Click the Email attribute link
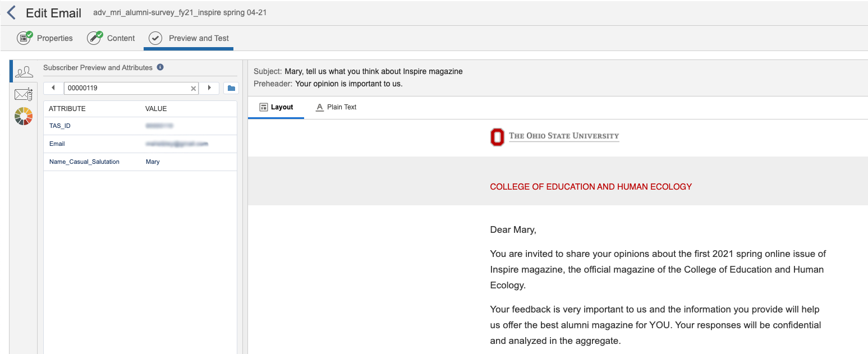The image size is (868, 354). tap(57, 144)
